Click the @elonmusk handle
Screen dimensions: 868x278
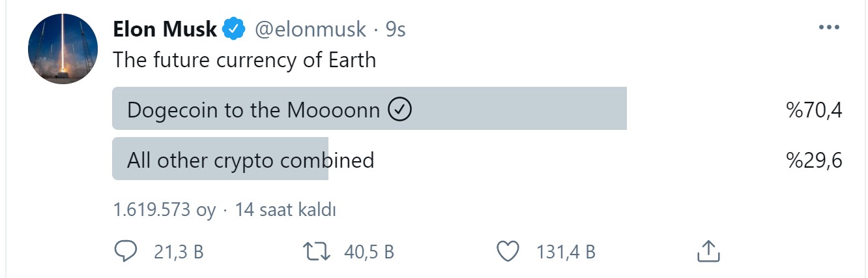pos(309,29)
